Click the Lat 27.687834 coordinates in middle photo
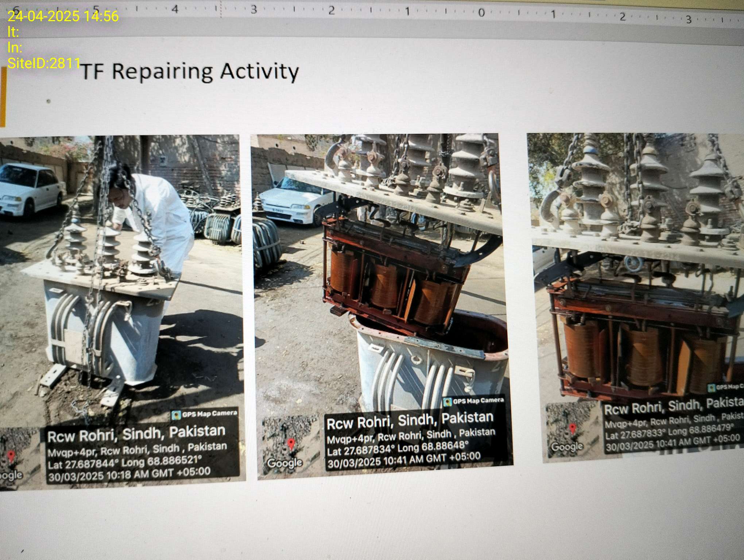 tap(361, 451)
